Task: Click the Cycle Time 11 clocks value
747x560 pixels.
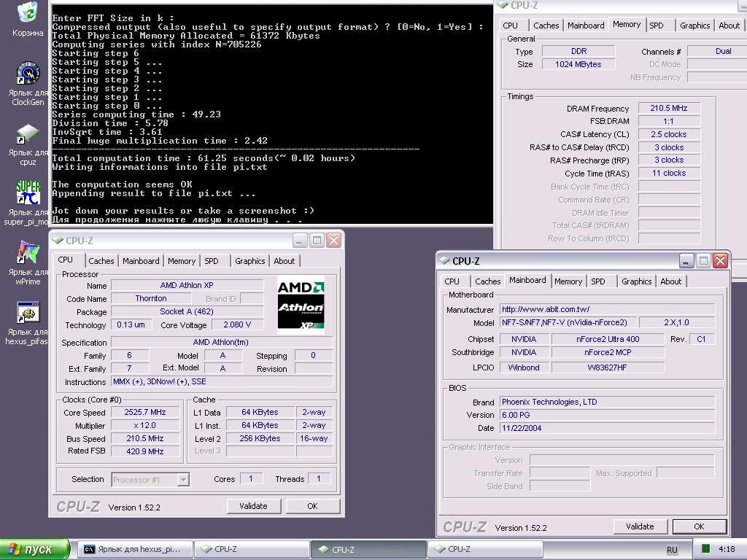Action: [669, 174]
